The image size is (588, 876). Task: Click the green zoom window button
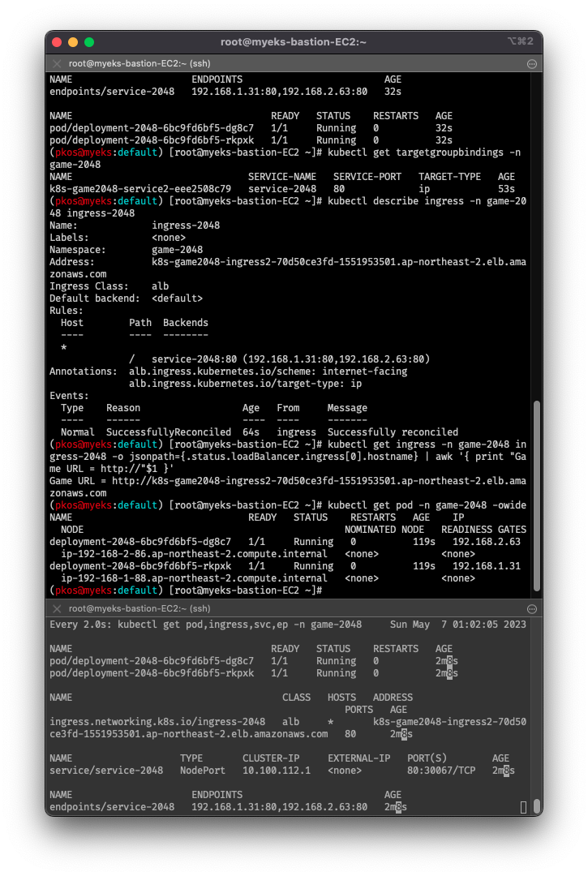click(88, 42)
